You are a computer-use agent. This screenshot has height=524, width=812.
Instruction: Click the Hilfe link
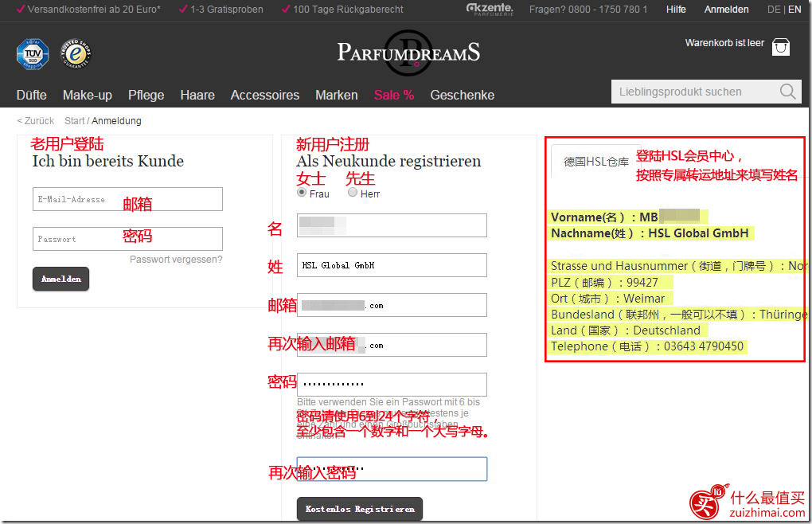tap(676, 10)
